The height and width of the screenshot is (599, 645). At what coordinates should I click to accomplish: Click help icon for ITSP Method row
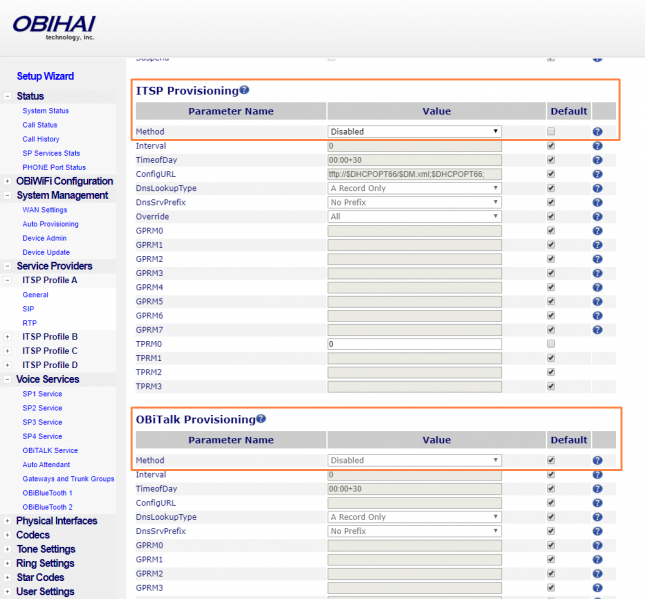[597, 132]
